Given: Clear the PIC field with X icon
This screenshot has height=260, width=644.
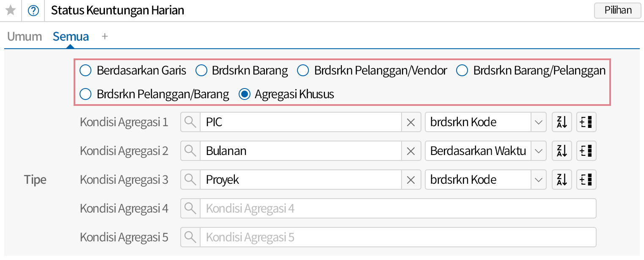Looking at the screenshot, I should coord(410,122).
